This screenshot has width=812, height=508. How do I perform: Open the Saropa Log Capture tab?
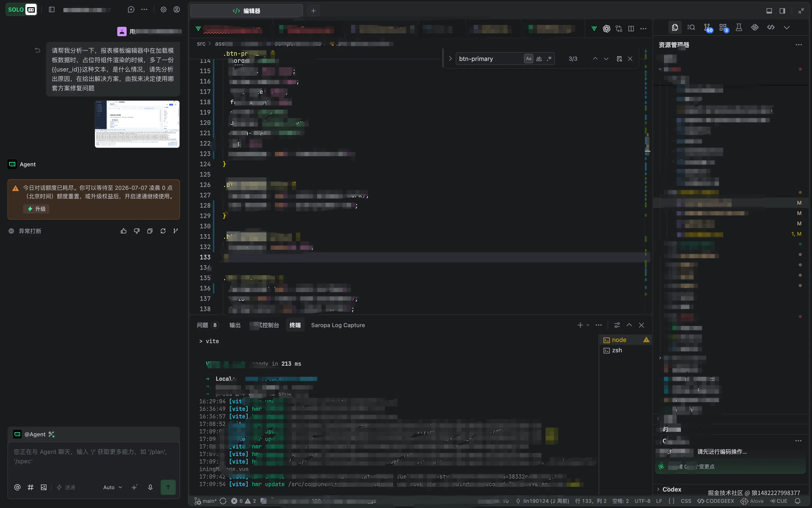[338, 325]
